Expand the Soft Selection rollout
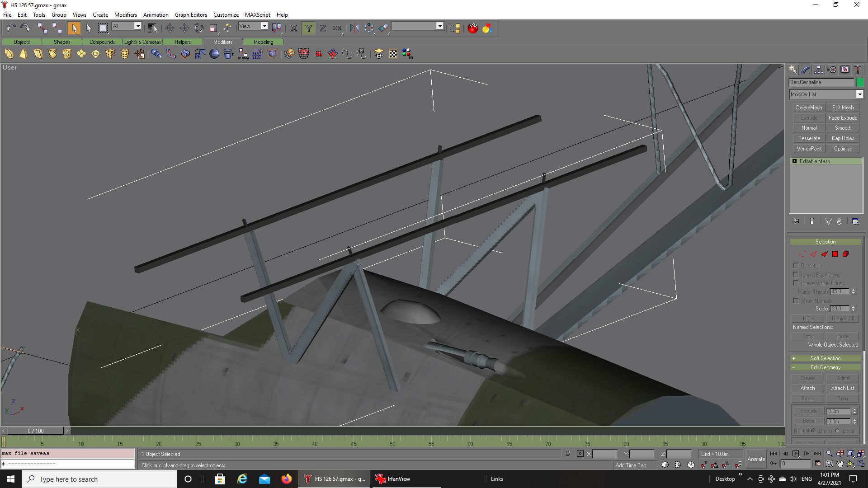The image size is (868, 488). 825,358
